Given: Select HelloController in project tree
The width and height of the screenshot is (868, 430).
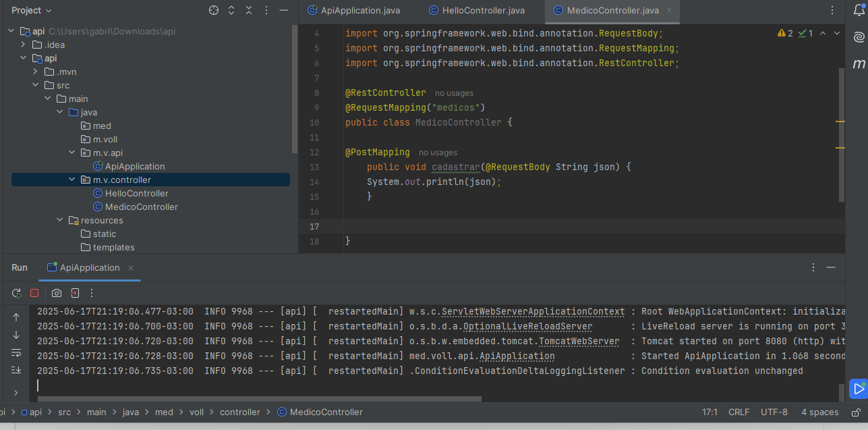Looking at the screenshot, I should click(x=130, y=193).
